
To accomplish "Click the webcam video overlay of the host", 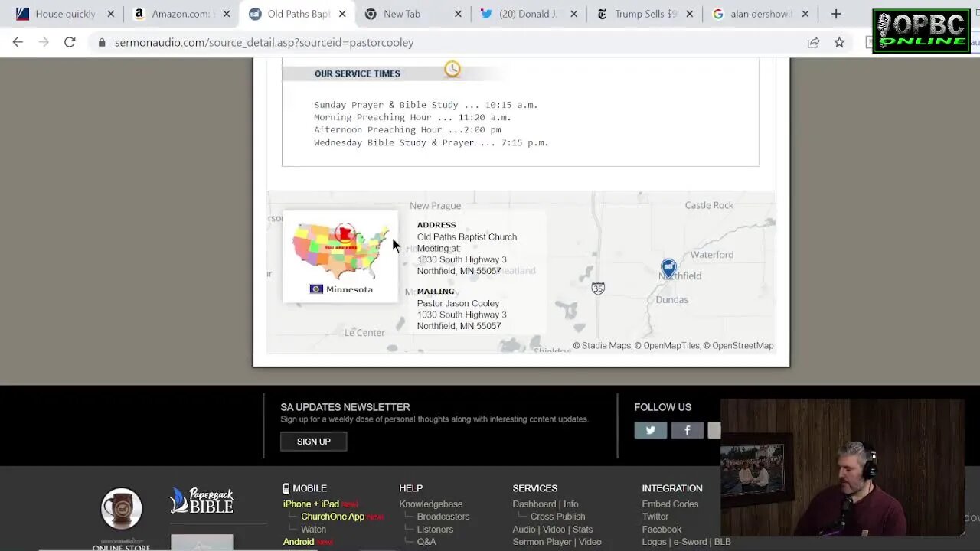I will (841, 467).
